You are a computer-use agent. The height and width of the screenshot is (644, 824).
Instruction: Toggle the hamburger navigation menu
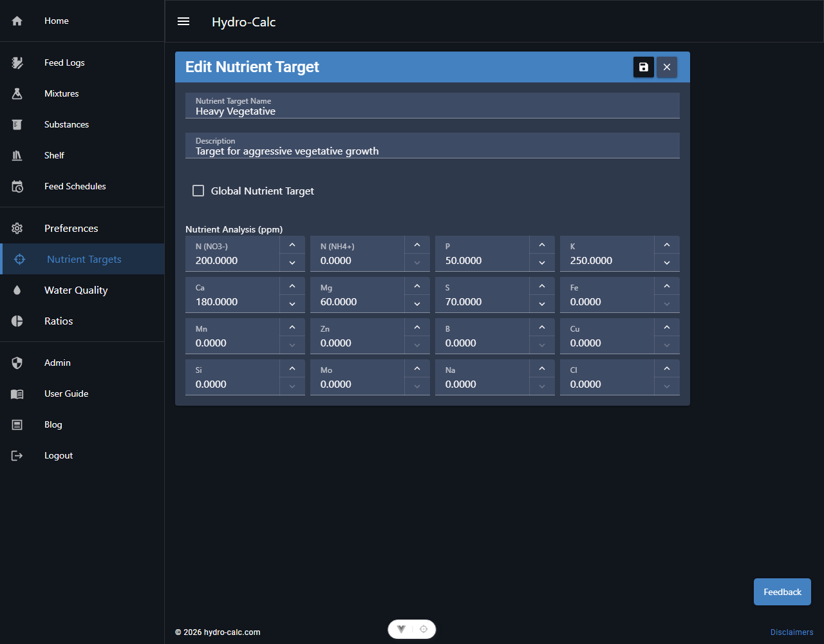183,21
